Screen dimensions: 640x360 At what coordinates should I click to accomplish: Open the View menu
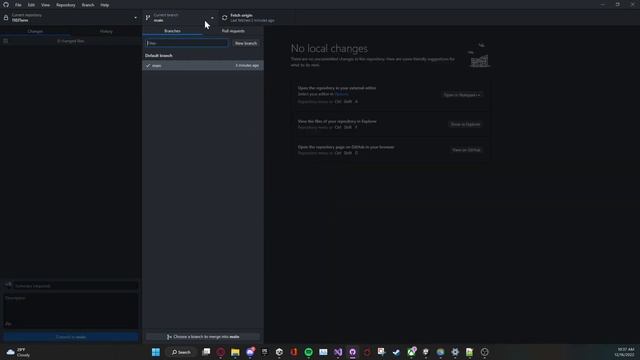[x=45, y=5]
